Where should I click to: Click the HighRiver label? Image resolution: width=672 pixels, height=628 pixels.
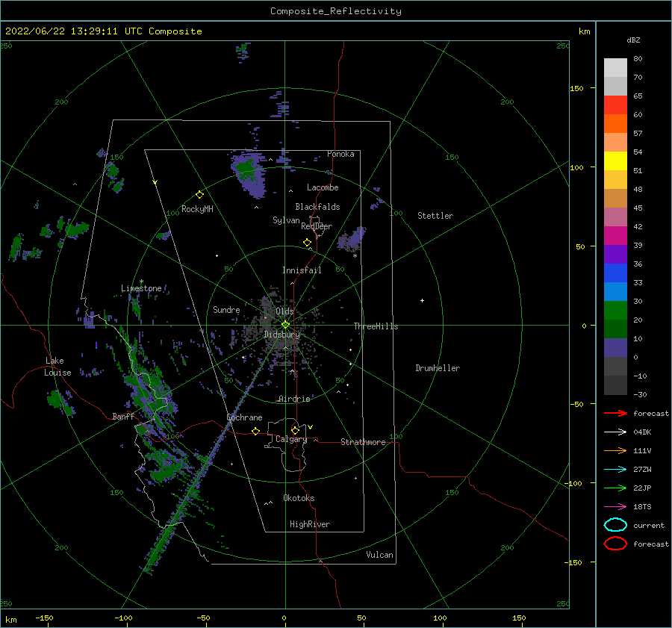[x=310, y=524]
